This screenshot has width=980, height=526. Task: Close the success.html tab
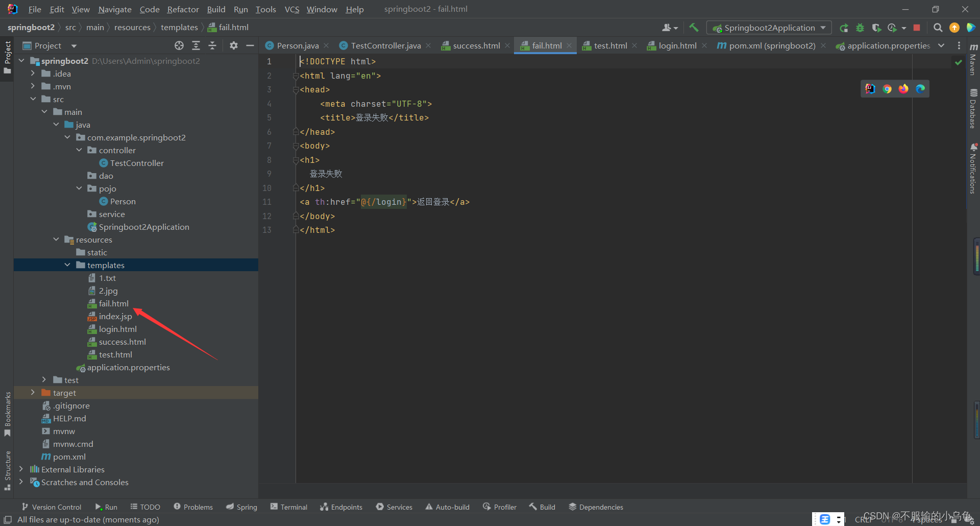(x=507, y=45)
